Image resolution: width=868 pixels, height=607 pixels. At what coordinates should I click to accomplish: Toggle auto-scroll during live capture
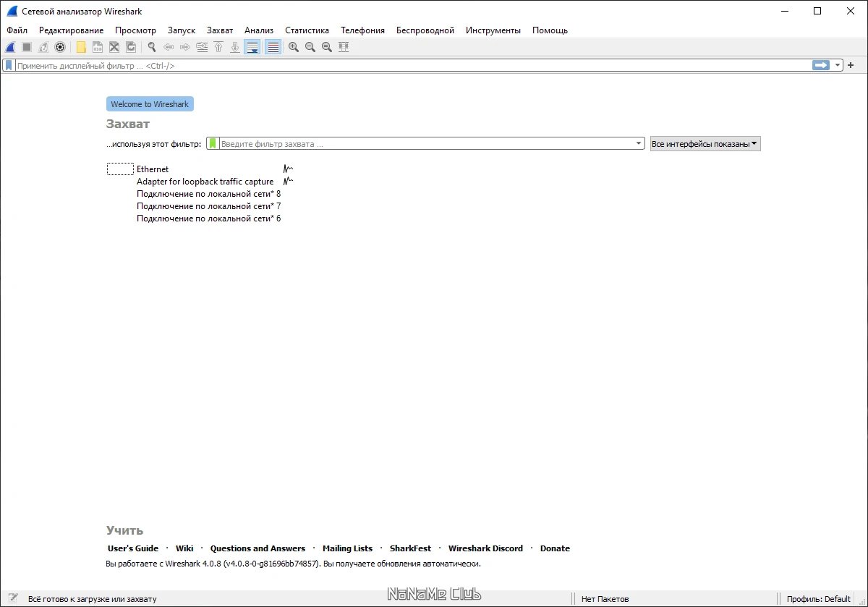pyautogui.click(x=252, y=47)
